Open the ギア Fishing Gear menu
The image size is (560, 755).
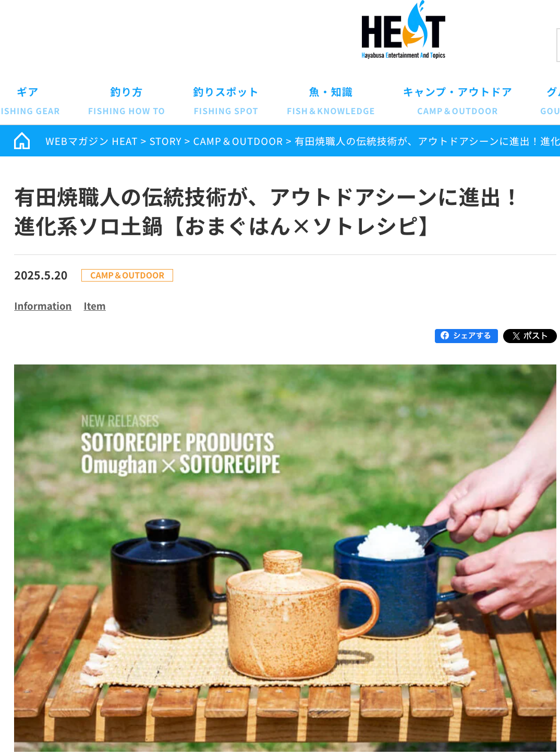click(29, 101)
